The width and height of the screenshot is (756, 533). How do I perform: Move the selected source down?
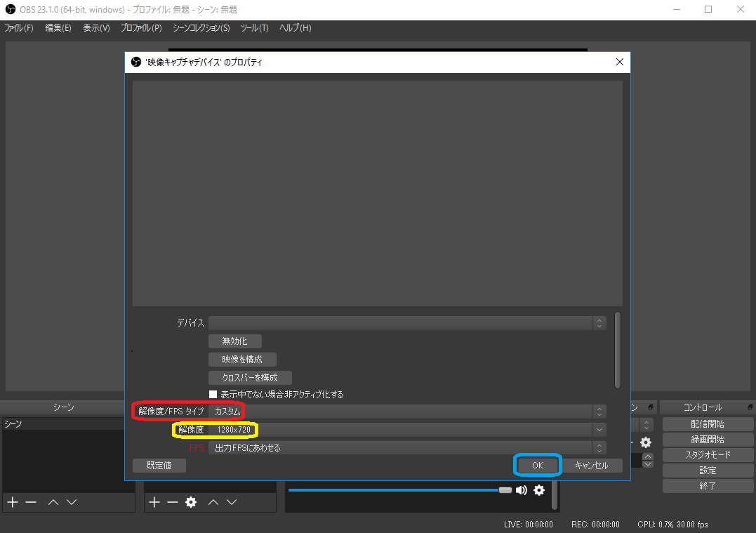[232, 502]
